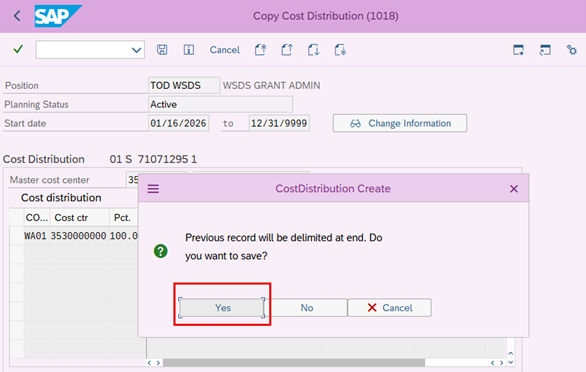Click table scroll down arrow at bottom right
The width and height of the screenshot is (586, 372).
coord(511,362)
